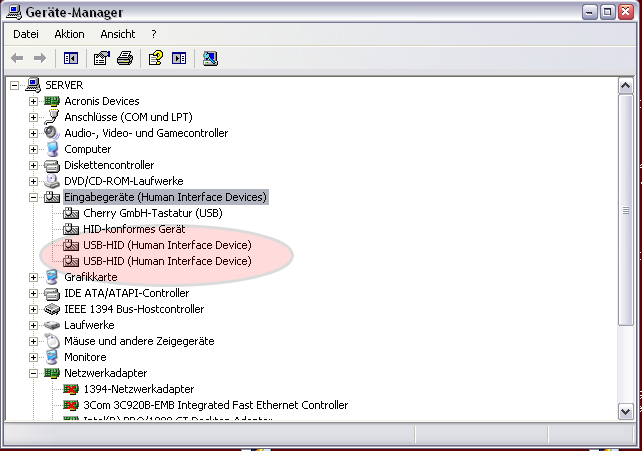Viewport: 642px width, 451px height.
Task: Open the Datei menu
Action: coord(26,34)
